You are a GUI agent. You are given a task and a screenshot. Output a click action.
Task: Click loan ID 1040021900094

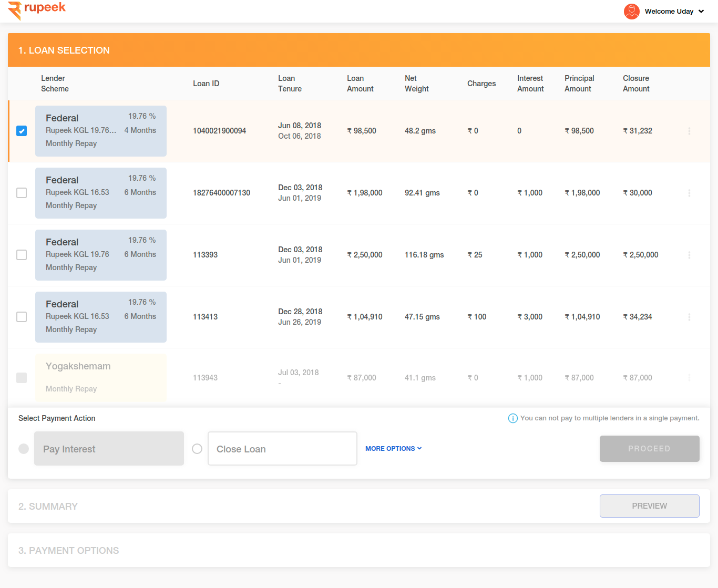[x=219, y=131]
